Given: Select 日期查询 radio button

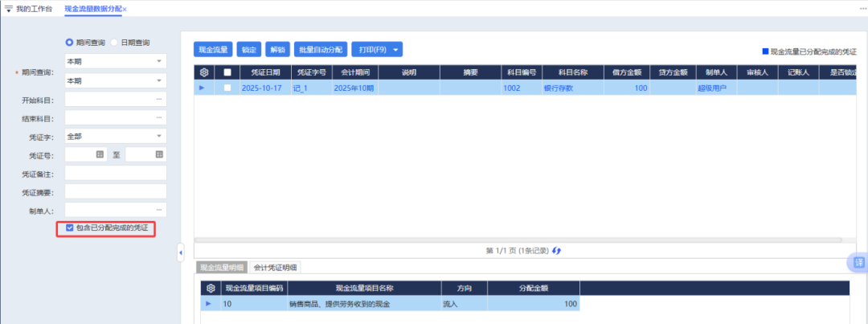Looking at the screenshot, I should tap(114, 42).
